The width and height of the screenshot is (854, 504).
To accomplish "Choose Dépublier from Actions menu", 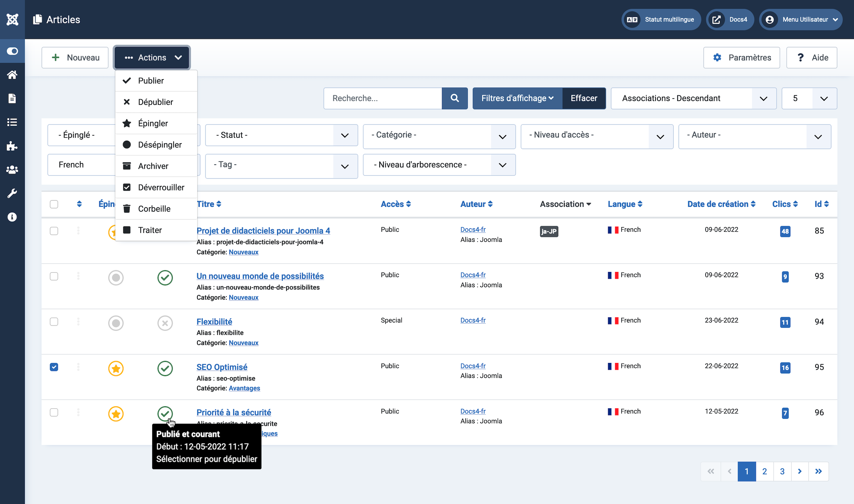I will tap(156, 102).
